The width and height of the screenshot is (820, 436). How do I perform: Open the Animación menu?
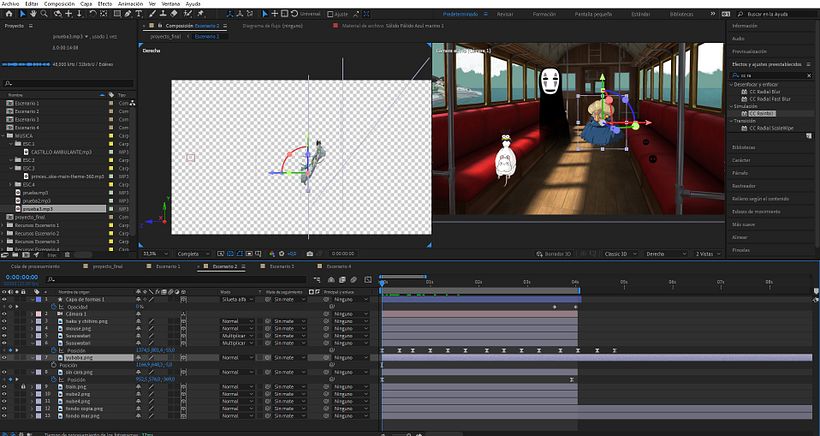point(130,4)
